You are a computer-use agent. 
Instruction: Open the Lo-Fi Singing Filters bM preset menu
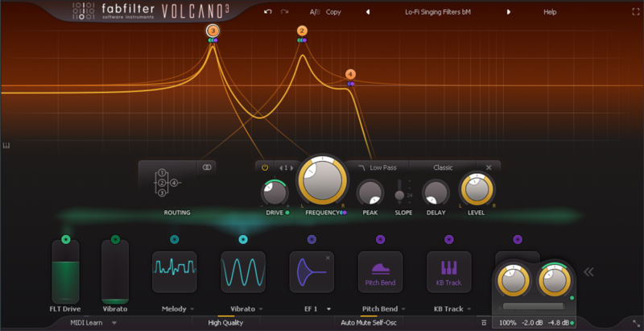(438, 12)
